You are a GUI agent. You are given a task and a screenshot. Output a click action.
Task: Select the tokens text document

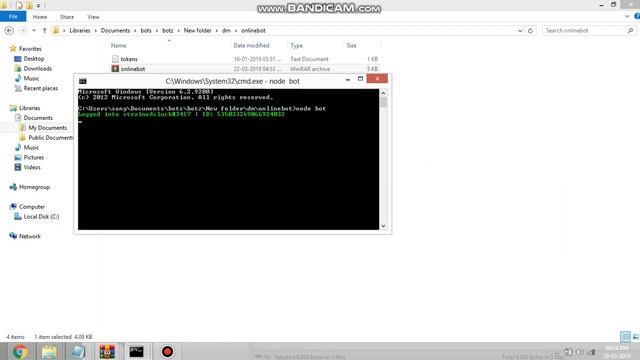click(x=245, y=59)
